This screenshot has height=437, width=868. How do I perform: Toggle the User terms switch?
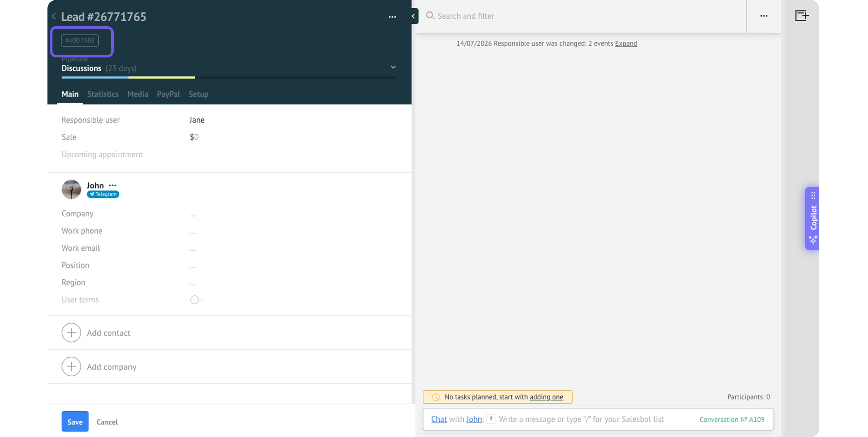coord(196,300)
